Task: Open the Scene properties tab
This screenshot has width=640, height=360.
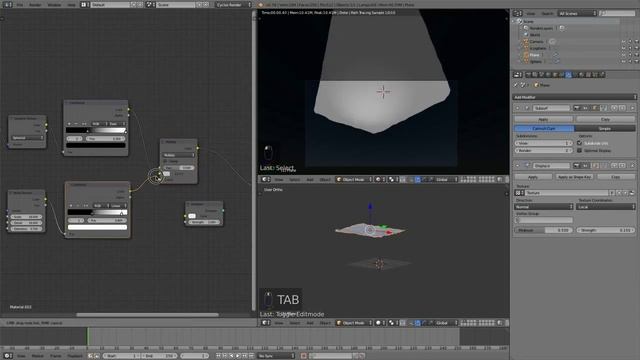Action: tap(542, 75)
